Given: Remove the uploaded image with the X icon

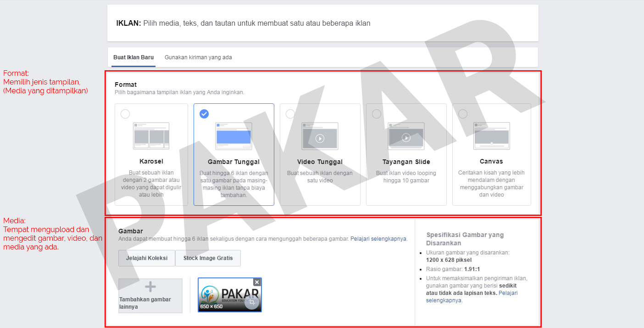Looking at the screenshot, I should pyautogui.click(x=257, y=282).
